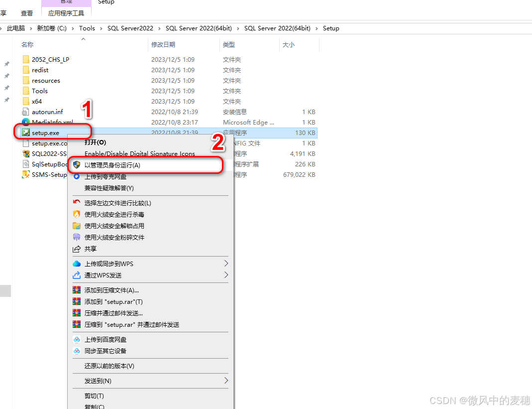Expand the 发送到(N) submenu arrow
Screen dimensions: 532x409
pyautogui.click(x=226, y=381)
